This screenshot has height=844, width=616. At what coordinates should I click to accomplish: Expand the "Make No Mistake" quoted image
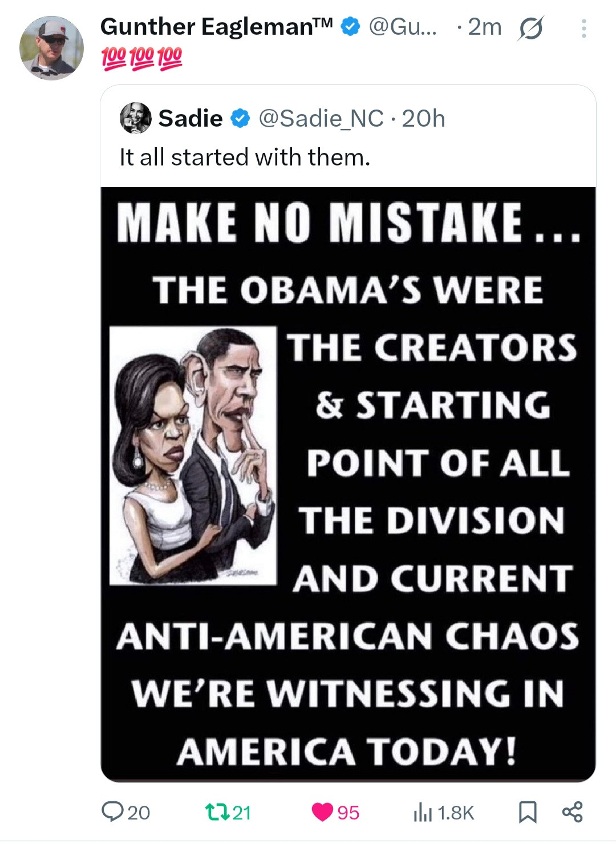coord(348,484)
